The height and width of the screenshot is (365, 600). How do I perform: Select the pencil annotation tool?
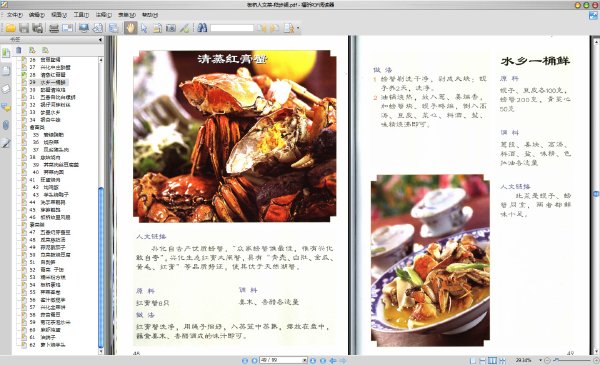click(184, 28)
